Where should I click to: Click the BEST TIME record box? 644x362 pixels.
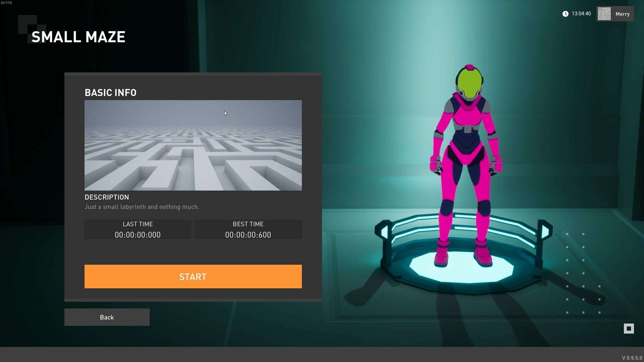coord(248,230)
